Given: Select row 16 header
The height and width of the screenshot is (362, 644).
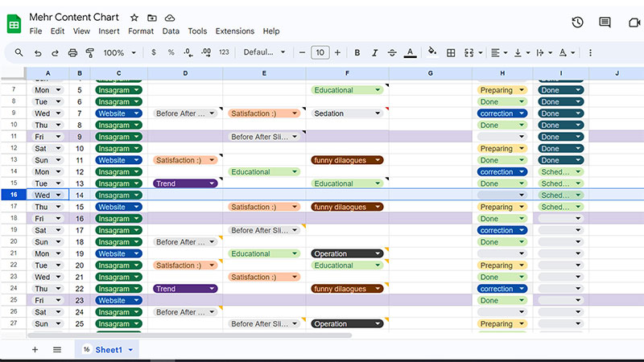Looking at the screenshot, I should tap(14, 195).
